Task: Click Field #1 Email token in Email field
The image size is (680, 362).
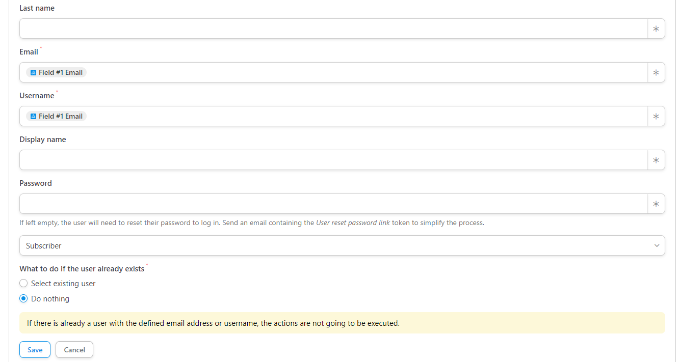Action: (x=56, y=73)
